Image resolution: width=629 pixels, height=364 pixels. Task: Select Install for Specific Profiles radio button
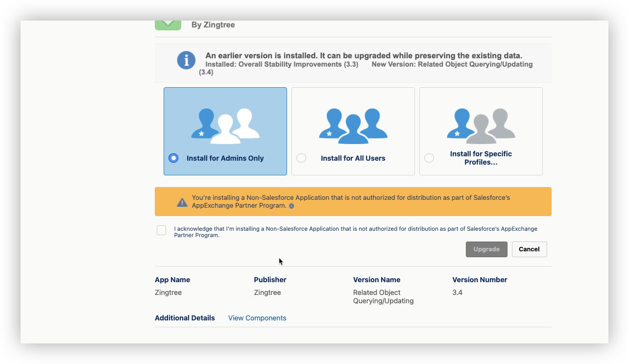pyautogui.click(x=429, y=158)
